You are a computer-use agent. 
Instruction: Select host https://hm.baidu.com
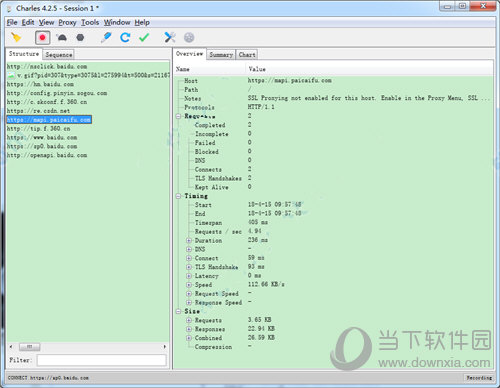[40, 84]
